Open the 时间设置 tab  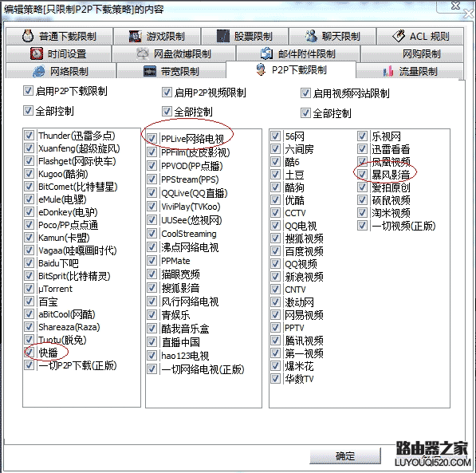tap(58, 53)
